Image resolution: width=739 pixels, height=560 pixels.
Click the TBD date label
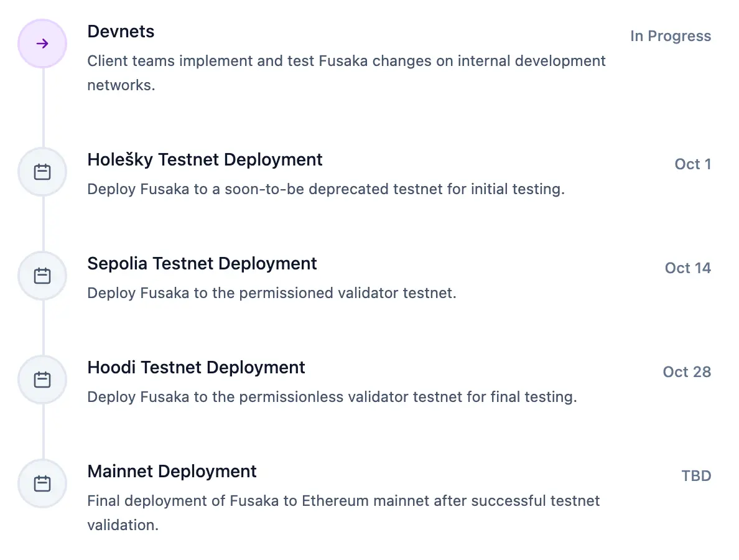(697, 475)
